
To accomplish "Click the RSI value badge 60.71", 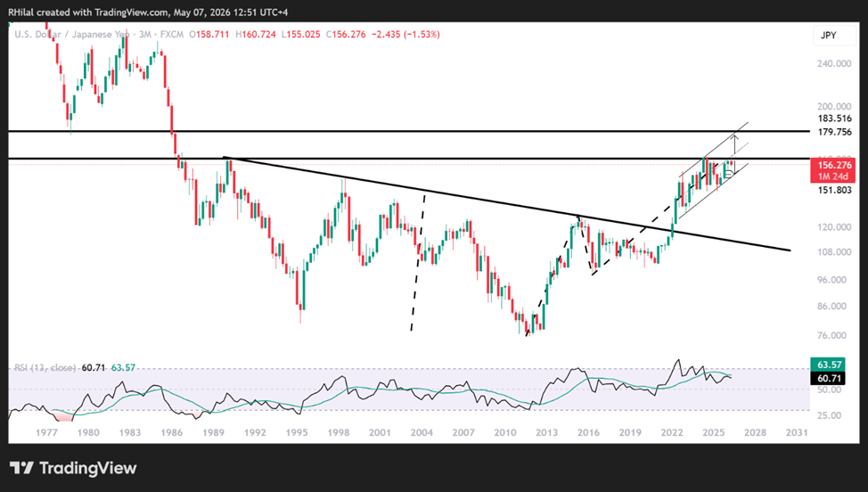I will [828, 379].
